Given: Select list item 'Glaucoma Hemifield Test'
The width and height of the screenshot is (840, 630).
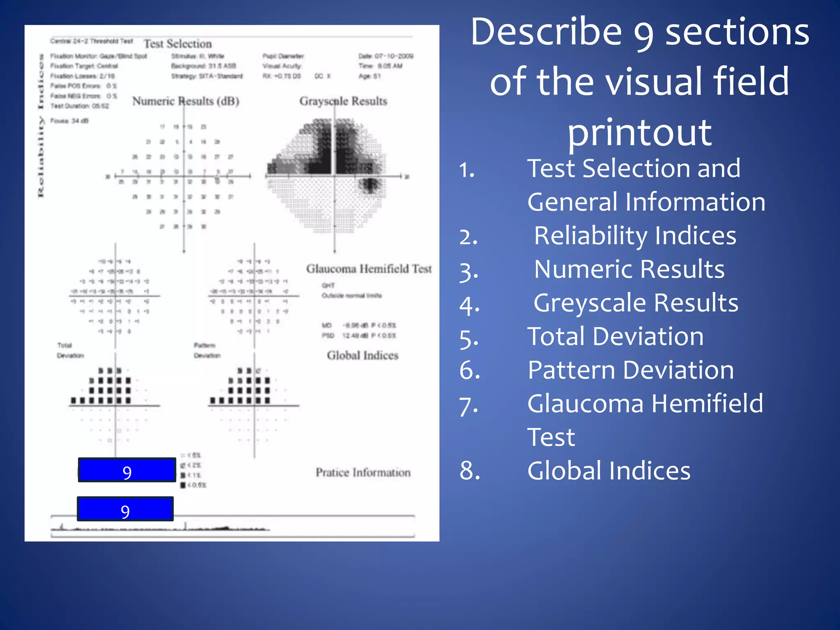Looking at the screenshot, I should point(645,420).
